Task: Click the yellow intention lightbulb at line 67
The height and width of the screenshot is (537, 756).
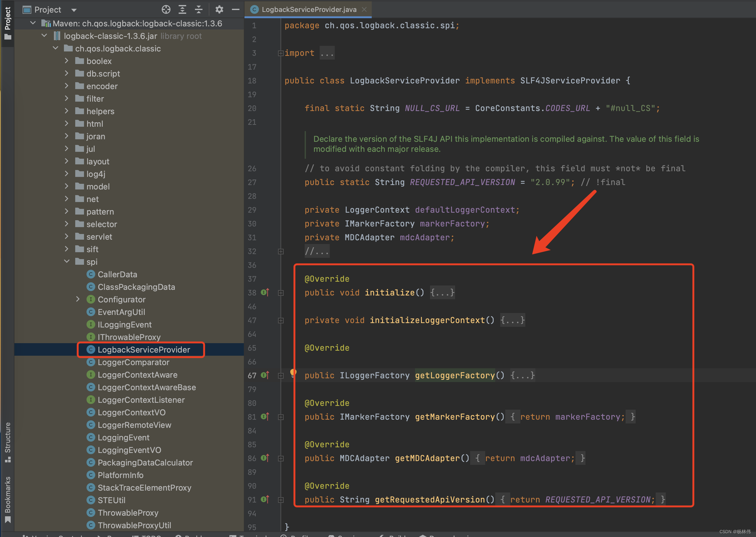Action: coord(293,373)
